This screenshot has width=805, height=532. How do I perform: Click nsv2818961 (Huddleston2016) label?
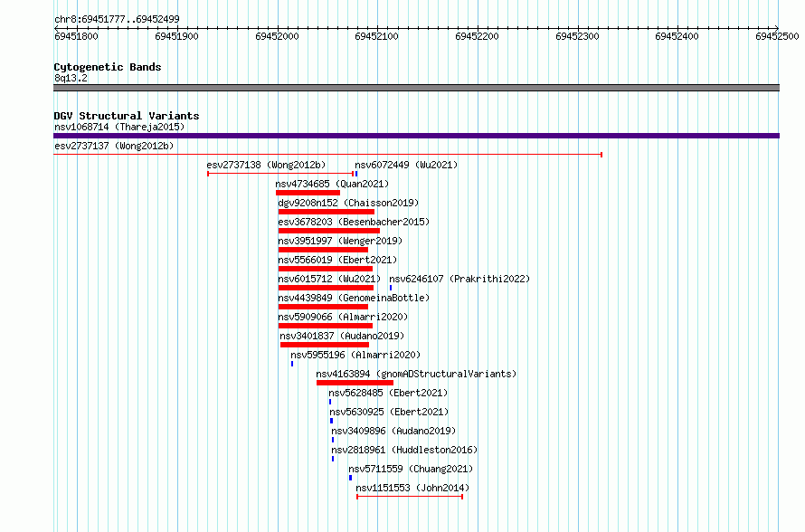click(x=404, y=450)
